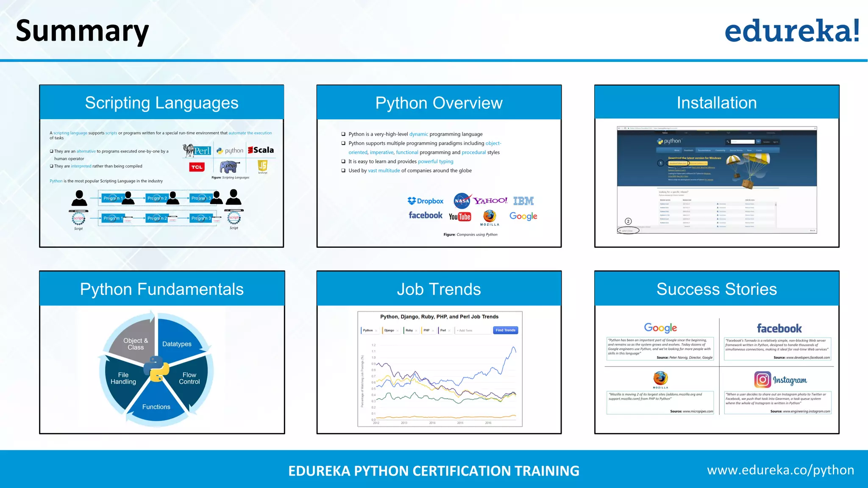This screenshot has height=488, width=868.
Task: Click the 'Used by vast multitude' bullet checkbox
Action: pyautogui.click(x=343, y=170)
